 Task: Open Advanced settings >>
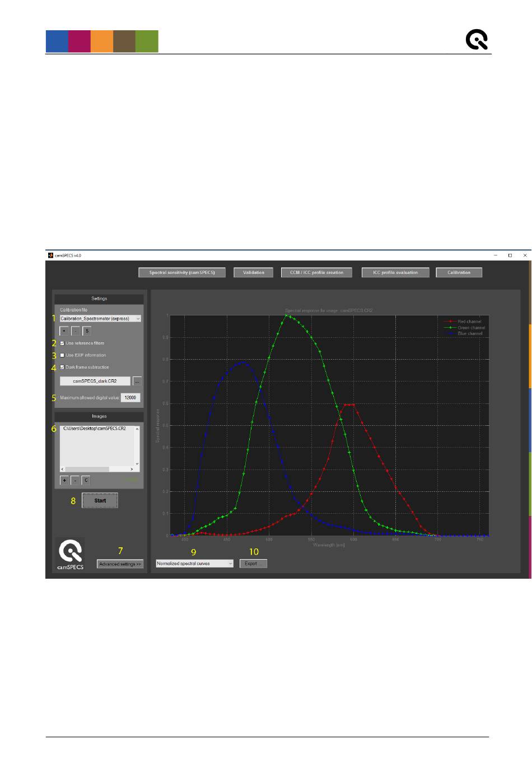point(120,564)
